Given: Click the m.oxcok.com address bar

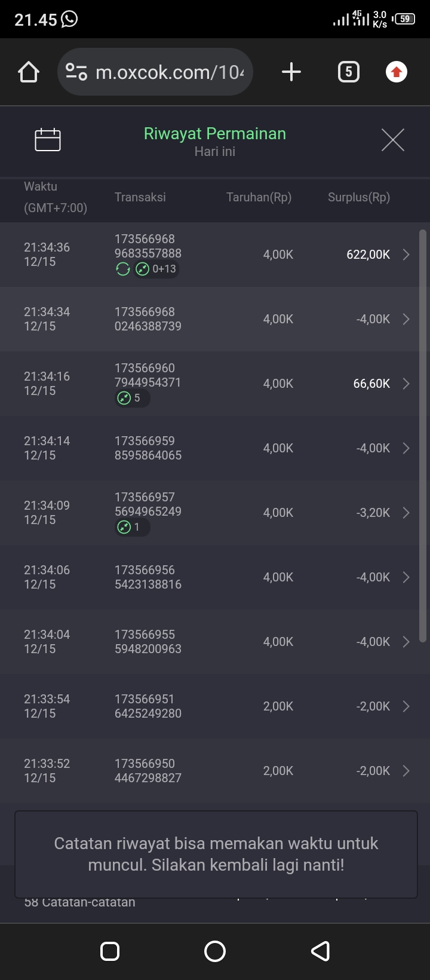Looking at the screenshot, I should (170, 72).
